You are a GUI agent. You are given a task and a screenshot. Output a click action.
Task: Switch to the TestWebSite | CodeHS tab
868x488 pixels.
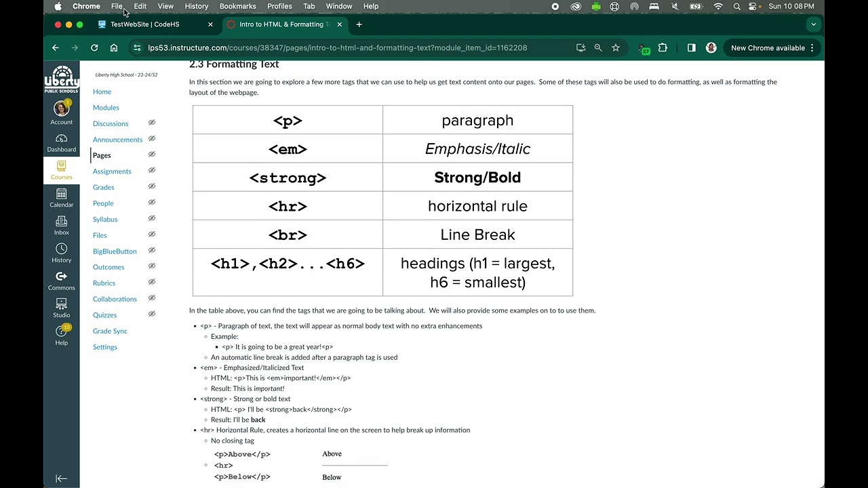pos(155,24)
